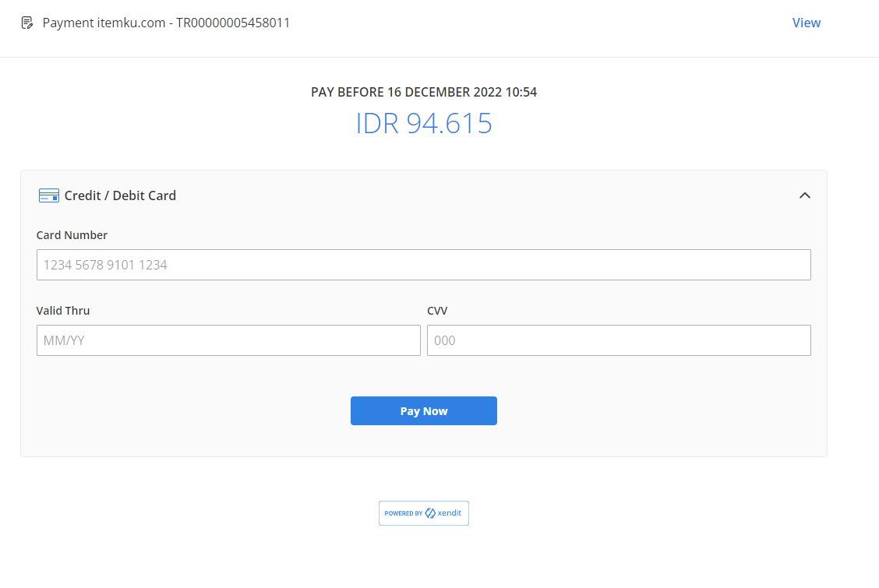This screenshot has width=879, height=588.
Task: Click the credit card icon in section header
Action: (x=48, y=195)
